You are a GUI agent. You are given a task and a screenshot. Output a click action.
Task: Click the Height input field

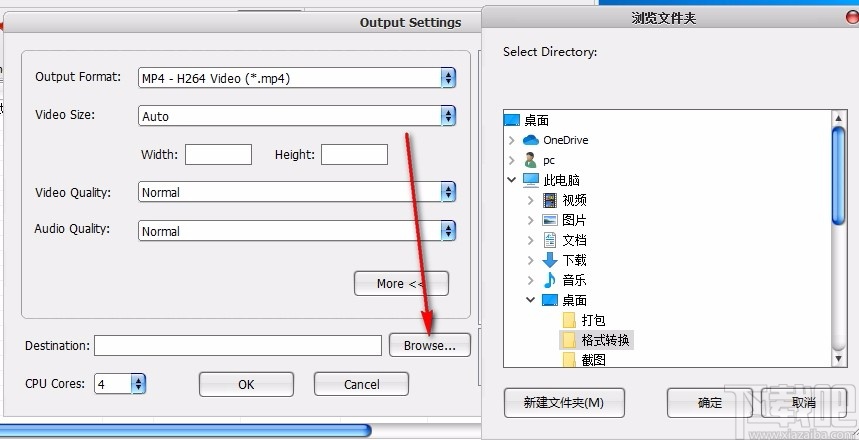[x=354, y=155]
